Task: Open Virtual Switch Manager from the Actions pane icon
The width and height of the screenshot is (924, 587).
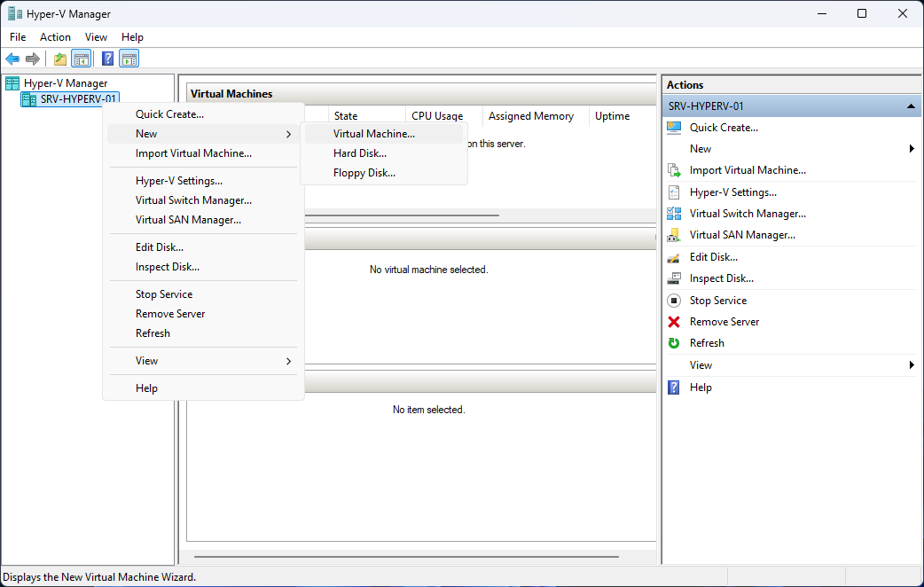Action: click(x=674, y=214)
